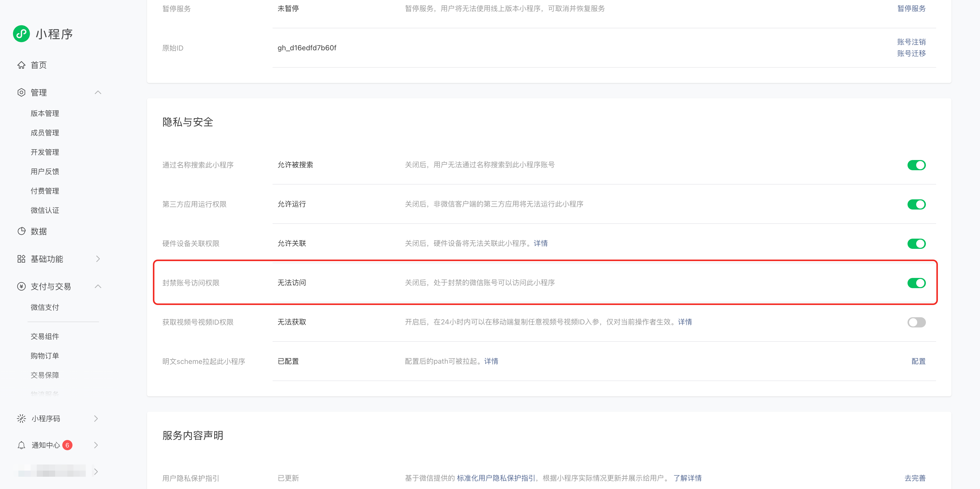Click the hexagon icon next to 管理
The width and height of the screenshot is (980, 489).
[21, 92]
